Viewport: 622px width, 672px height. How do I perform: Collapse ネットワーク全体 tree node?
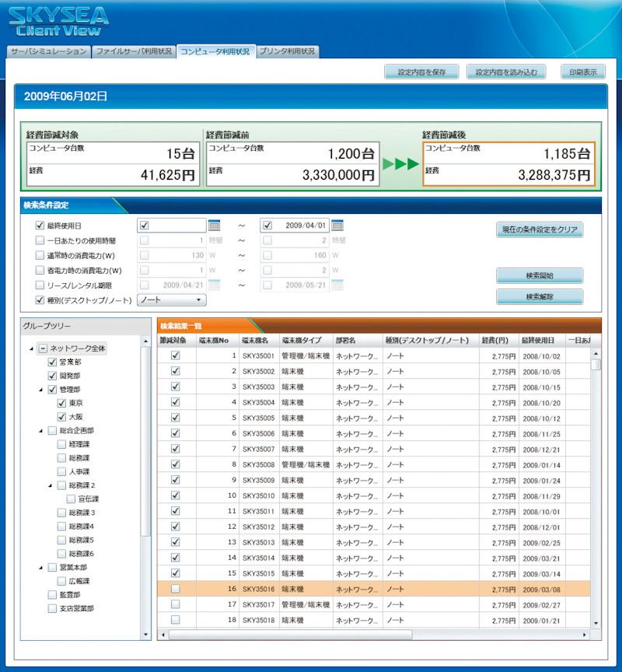pos(31,349)
